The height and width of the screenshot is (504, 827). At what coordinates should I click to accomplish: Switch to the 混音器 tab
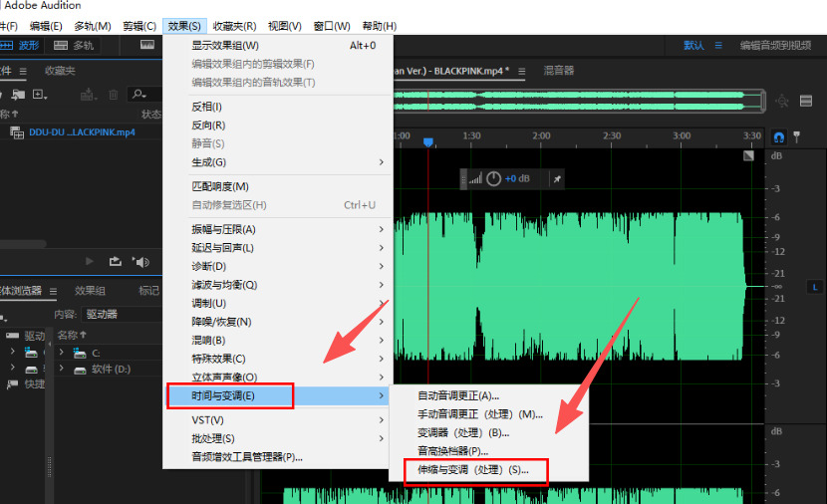coord(559,71)
